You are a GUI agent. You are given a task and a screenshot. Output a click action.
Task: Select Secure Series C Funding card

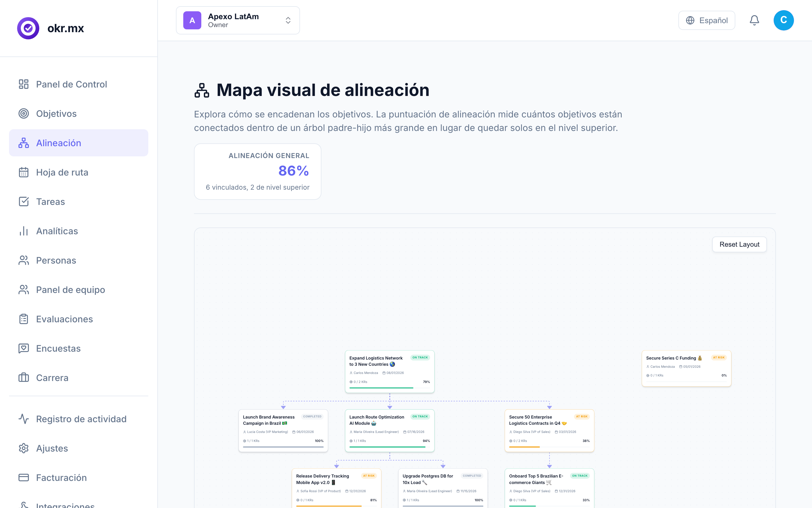click(x=686, y=368)
